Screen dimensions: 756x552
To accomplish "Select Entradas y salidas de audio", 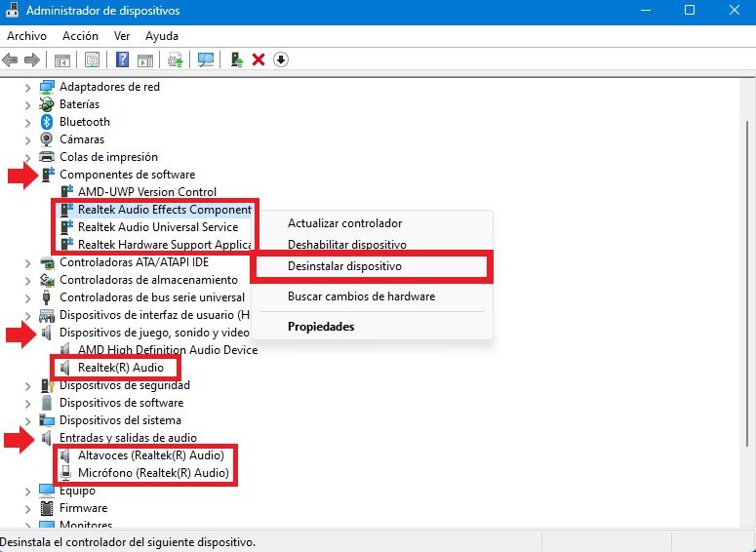I will pos(128,438).
